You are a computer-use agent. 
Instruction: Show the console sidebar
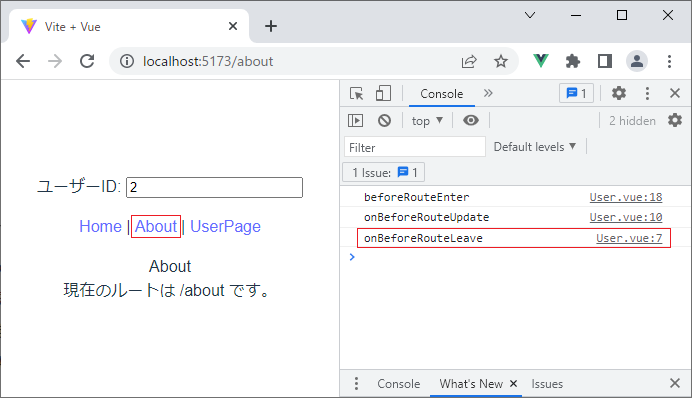coord(355,120)
